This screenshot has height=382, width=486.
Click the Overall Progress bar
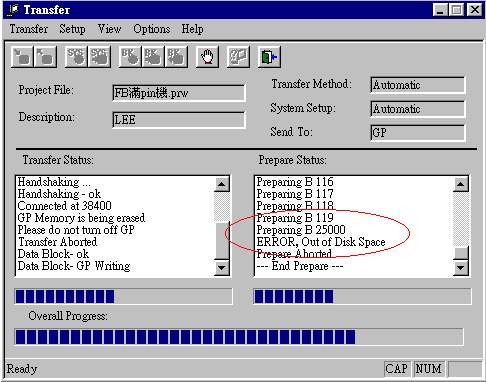coord(239,336)
